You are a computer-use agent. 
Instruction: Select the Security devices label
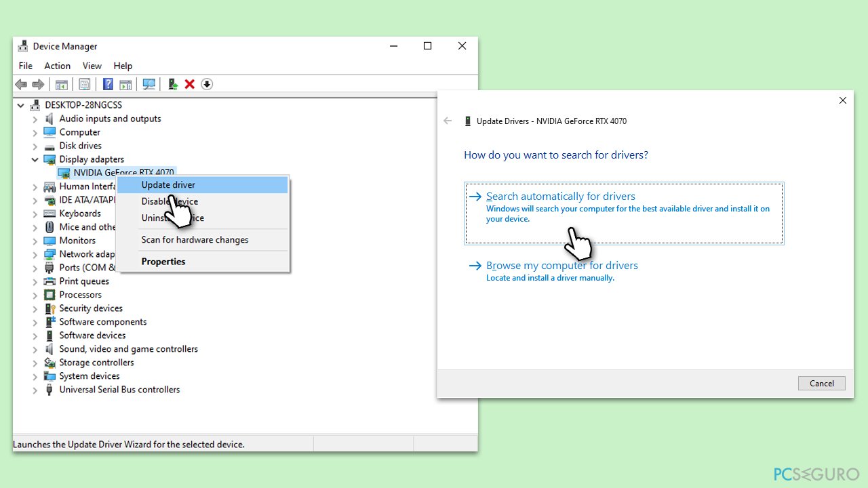91,308
